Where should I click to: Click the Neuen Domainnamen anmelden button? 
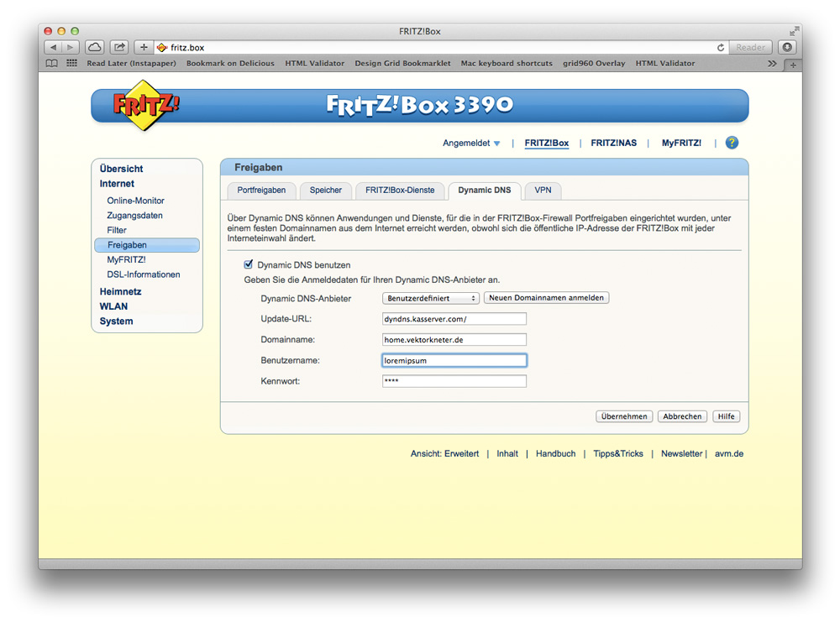click(546, 298)
